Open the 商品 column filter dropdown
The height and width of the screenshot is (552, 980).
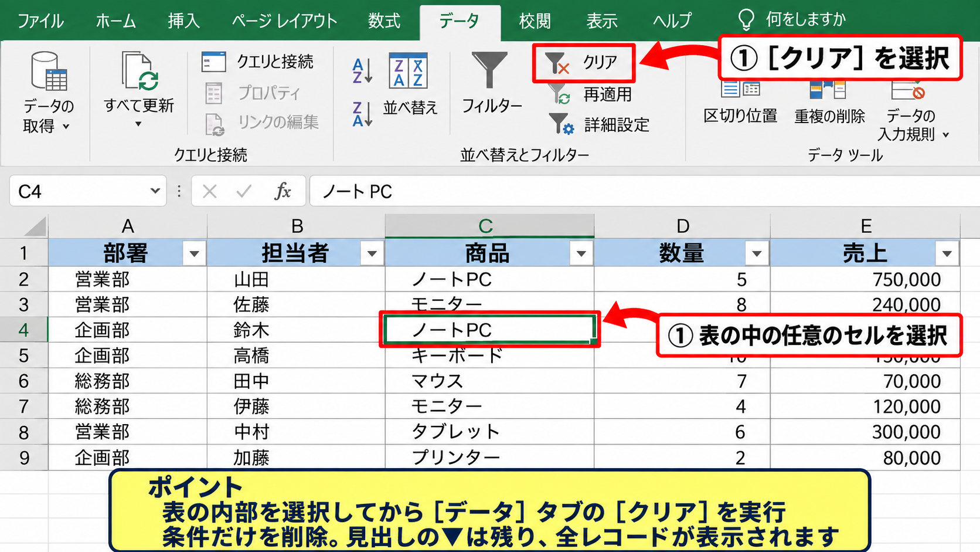coord(581,254)
